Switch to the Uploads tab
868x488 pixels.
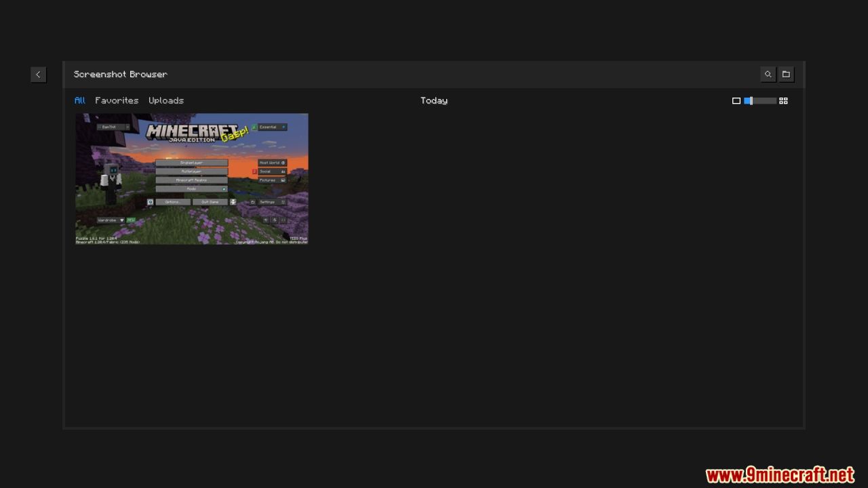point(166,100)
